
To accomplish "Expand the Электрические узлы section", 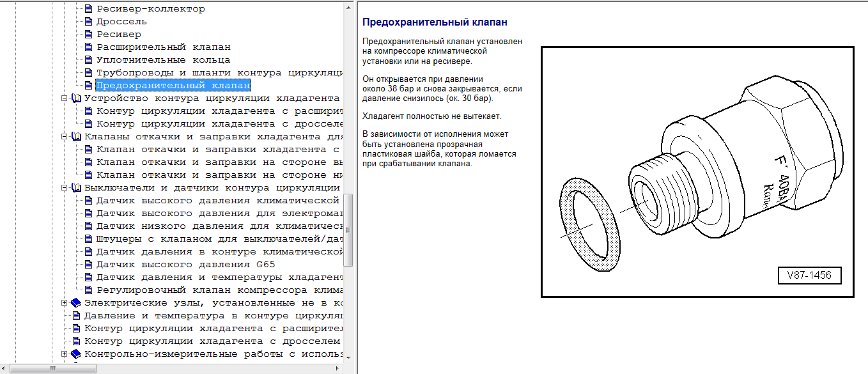I will (64, 303).
